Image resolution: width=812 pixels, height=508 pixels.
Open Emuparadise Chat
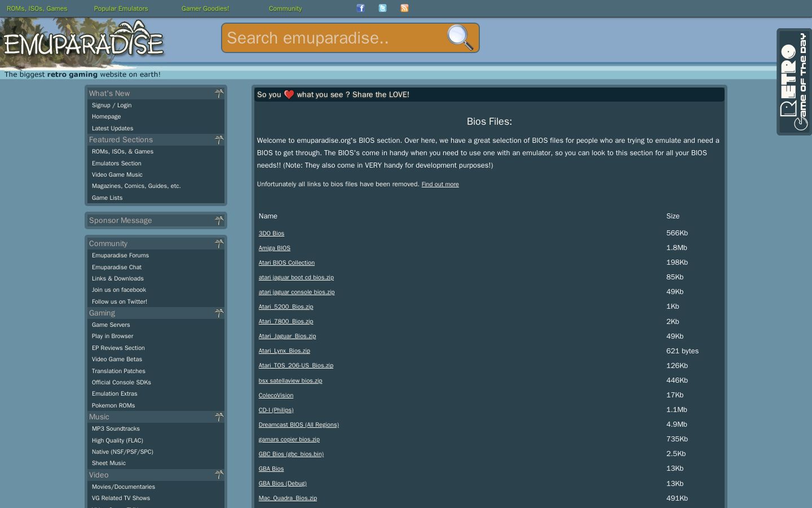[x=117, y=267]
